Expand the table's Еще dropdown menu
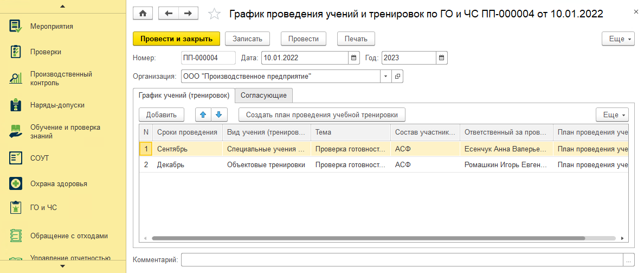Image resolution: width=644 pixels, height=273 pixels. [613, 115]
